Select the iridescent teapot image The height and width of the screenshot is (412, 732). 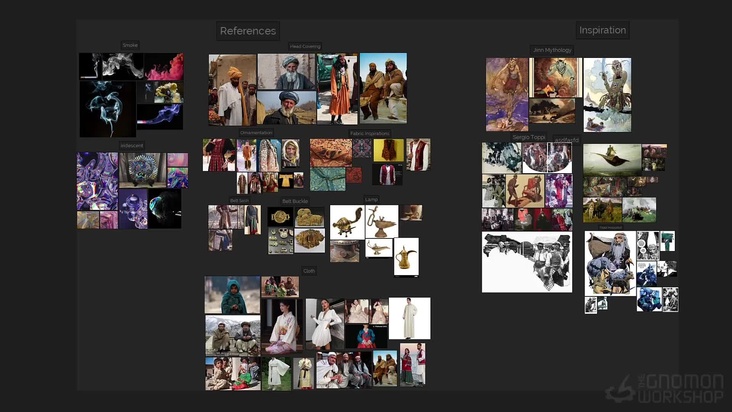point(133,209)
